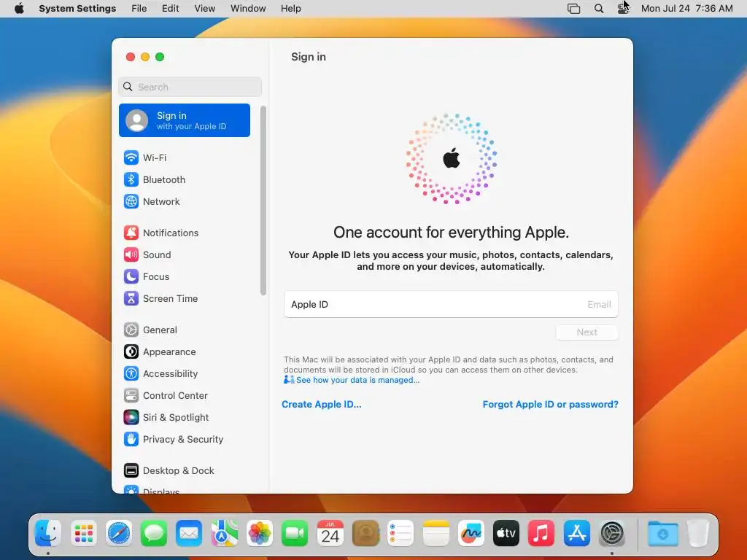Open Contacts from the Dock
Screen dimensions: 747x560
pyautogui.click(x=365, y=533)
